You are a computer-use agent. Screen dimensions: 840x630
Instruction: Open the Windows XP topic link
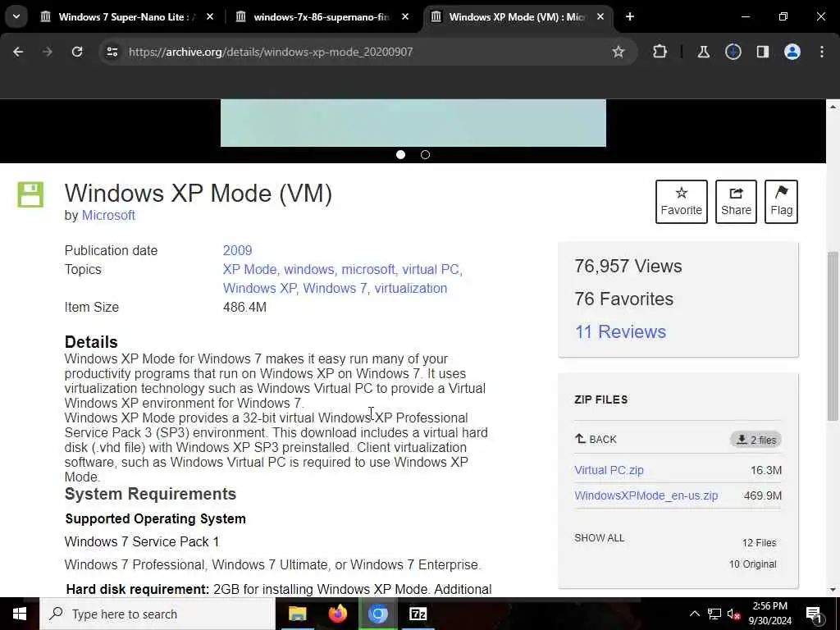pos(259,288)
